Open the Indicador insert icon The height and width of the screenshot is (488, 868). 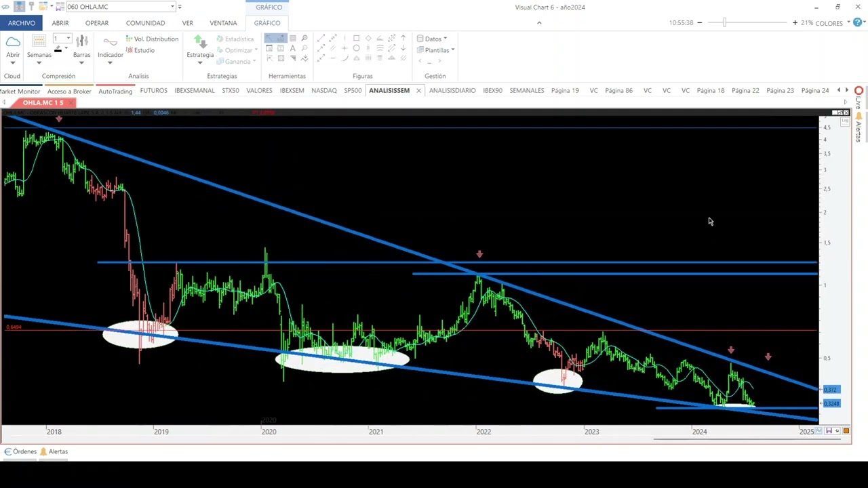(111, 43)
